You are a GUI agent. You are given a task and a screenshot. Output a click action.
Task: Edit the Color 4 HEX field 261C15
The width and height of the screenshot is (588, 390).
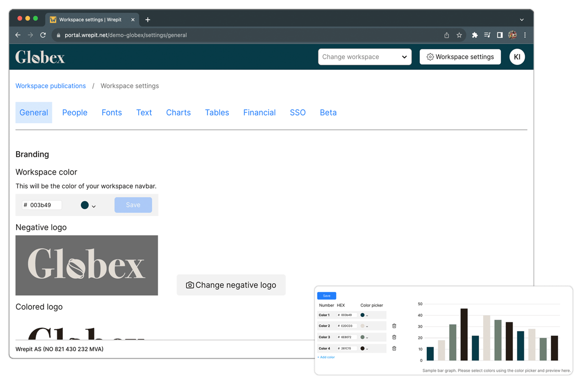point(347,348)
